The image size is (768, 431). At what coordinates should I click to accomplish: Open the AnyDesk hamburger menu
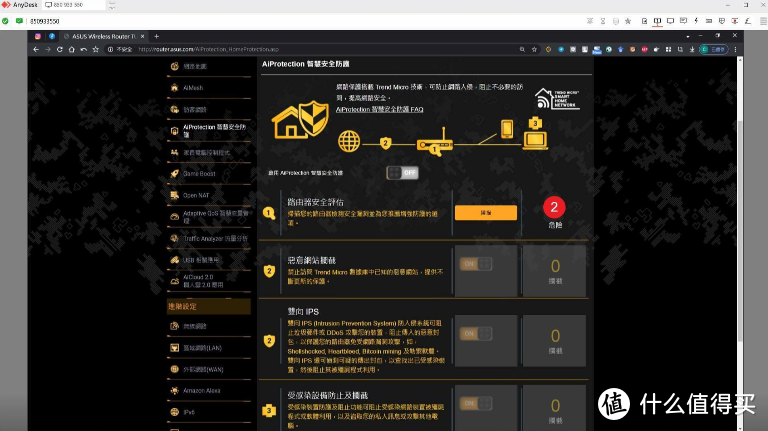(763, 21)
